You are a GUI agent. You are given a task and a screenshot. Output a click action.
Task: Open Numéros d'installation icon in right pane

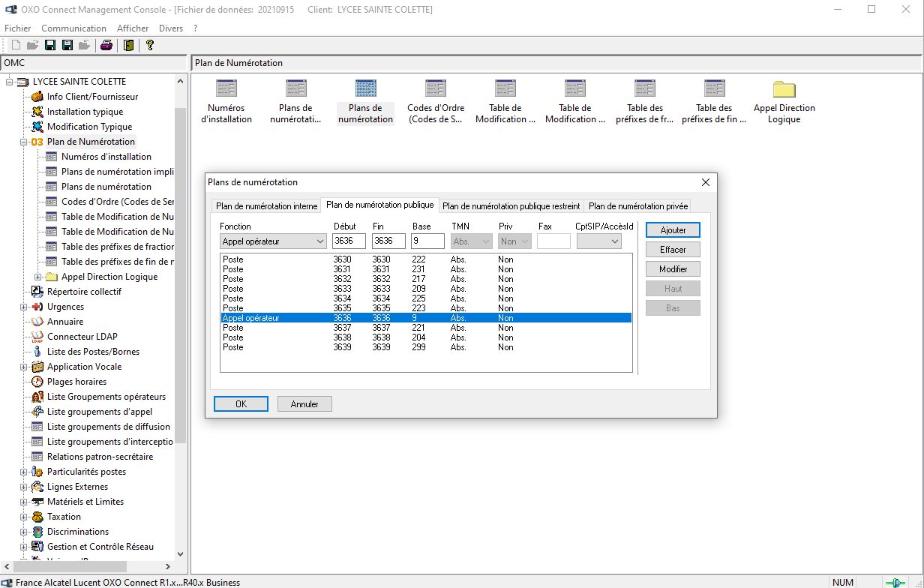(226, 101)
